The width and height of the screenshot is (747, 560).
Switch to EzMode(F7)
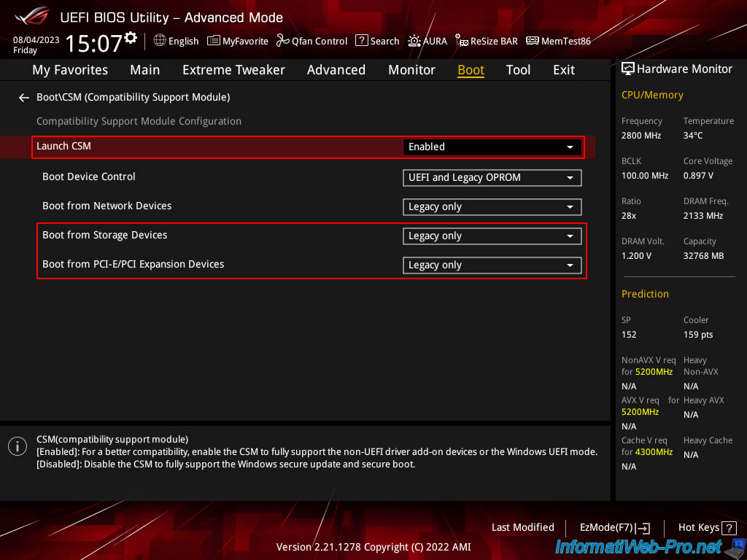[x=614, y=527]
